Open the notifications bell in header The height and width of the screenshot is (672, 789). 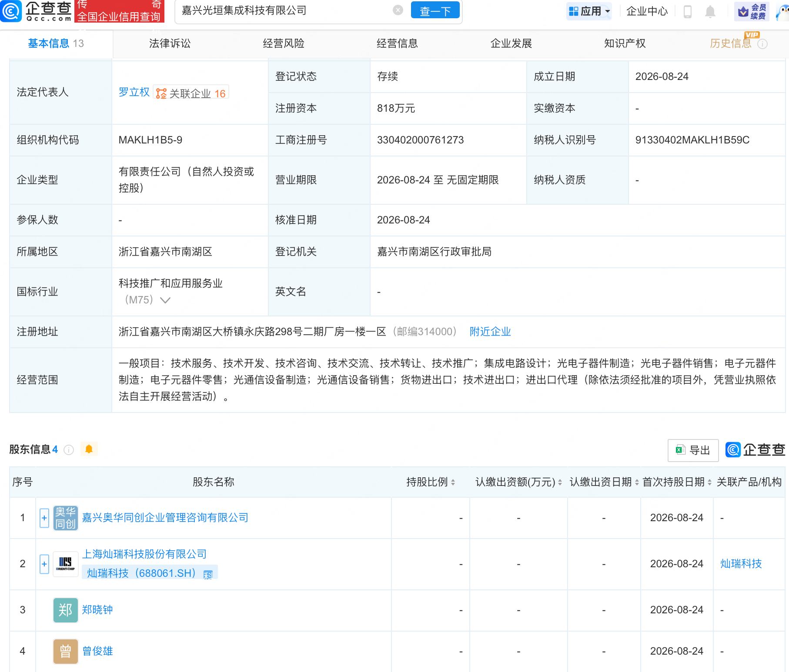tap(710, 11)
